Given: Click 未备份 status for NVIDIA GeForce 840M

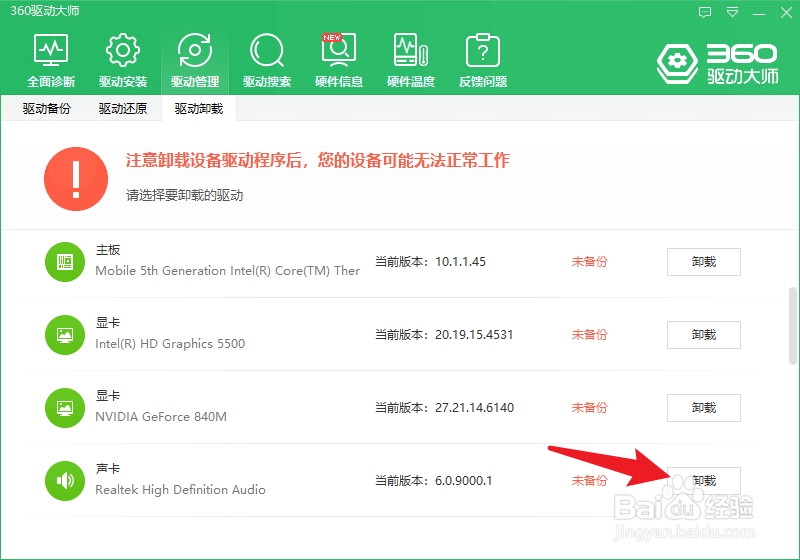Looking at the screenshot, I should coord(589,408).
